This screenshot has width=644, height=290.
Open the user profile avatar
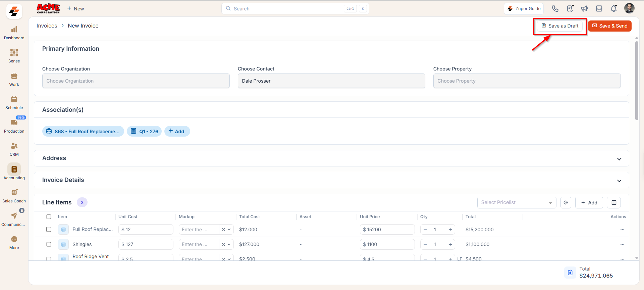[x=629, y=8]
